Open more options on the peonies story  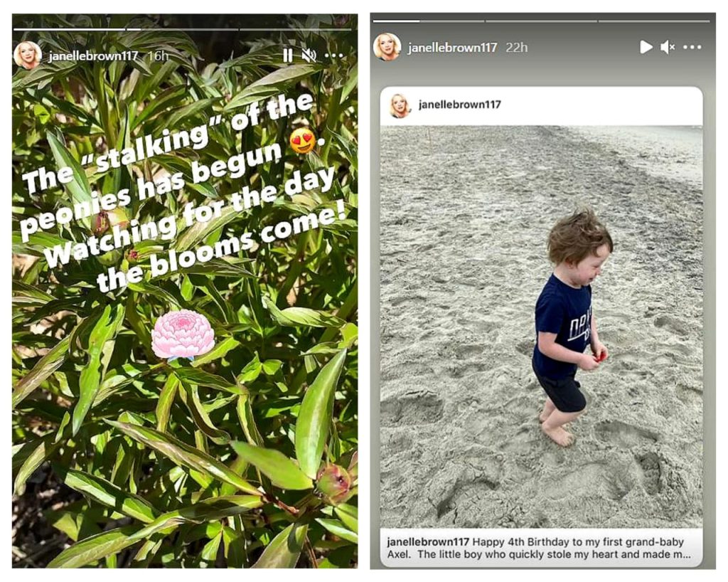point(334,55)
